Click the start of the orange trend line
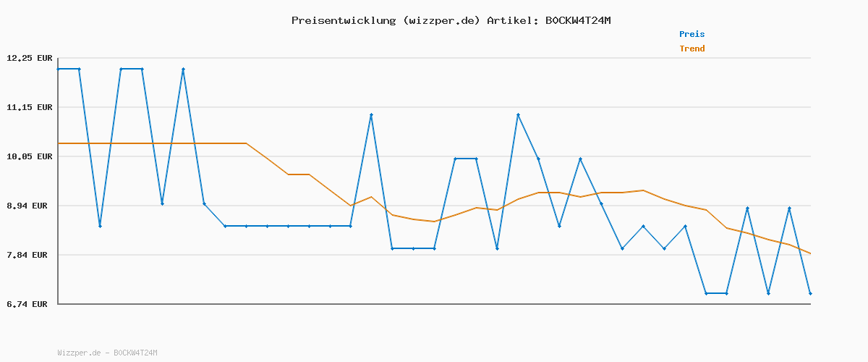Screen dimensions: 868x362 [x=59, y=143]
